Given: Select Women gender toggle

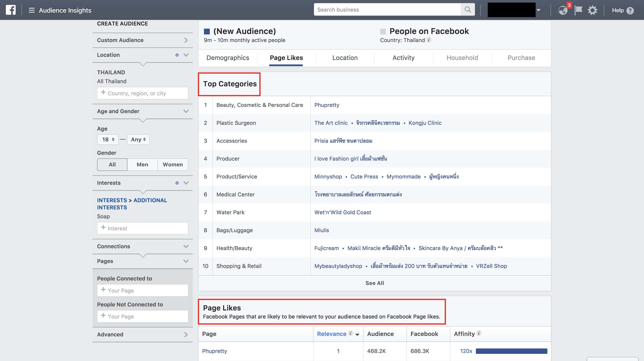Looking at the screenshot, I should (x=173, y=164).
